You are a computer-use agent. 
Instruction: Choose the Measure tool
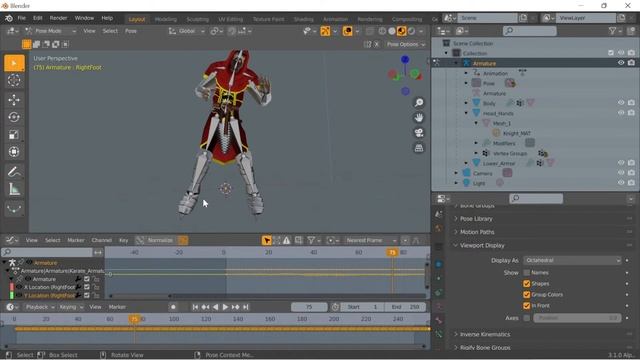(14, 189)
